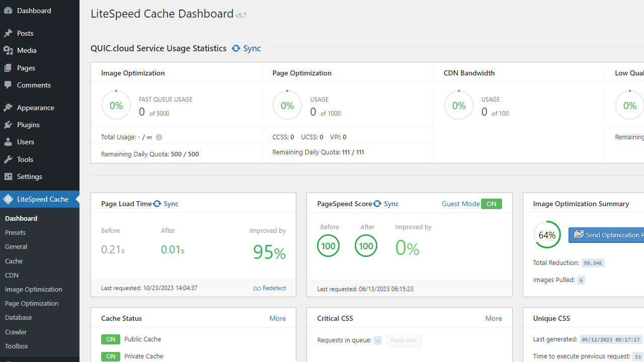The image size is (644, 362).
Task: Toggle the Private Cache ON indicator
Action: point(111,356)
